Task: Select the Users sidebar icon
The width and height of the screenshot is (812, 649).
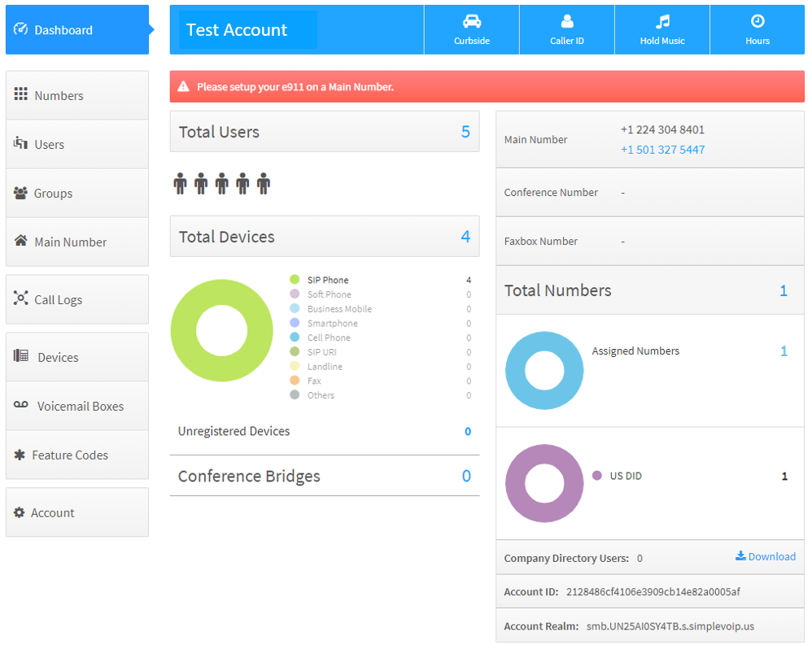Action: click(20, 143)
